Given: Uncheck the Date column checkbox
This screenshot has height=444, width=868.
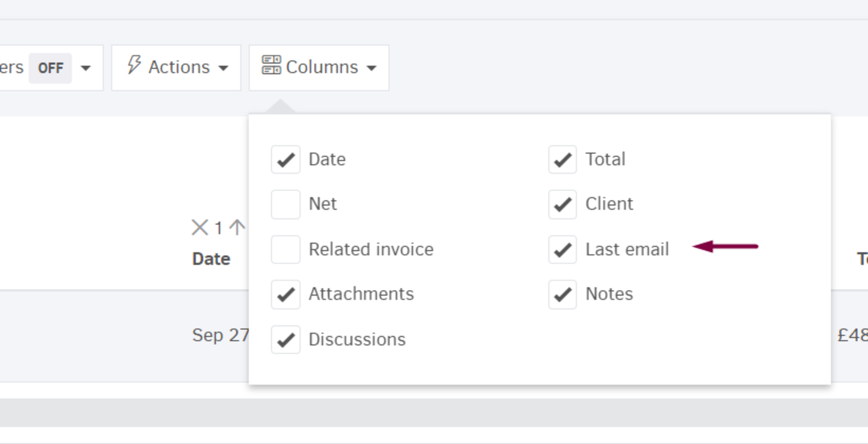Looking at the screenshot, I should pyautogui.click(x=285, y=160).
